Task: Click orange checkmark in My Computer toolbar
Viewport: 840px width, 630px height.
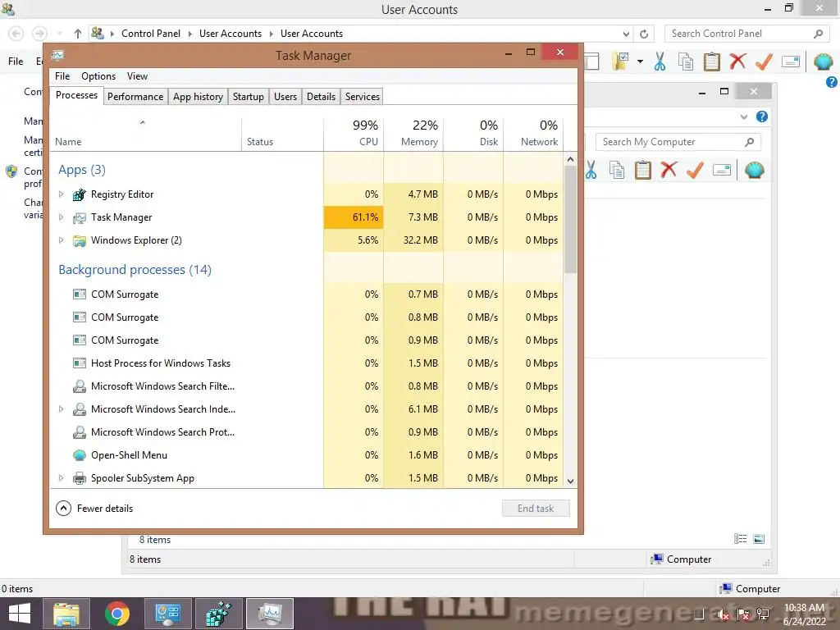Action: click(x=695, y=171)
